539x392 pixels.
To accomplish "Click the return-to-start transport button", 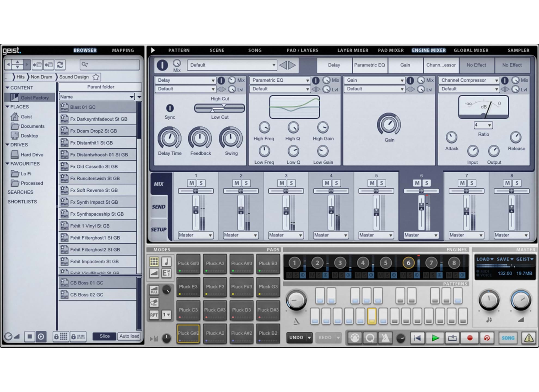I will [x=417, y=338].
